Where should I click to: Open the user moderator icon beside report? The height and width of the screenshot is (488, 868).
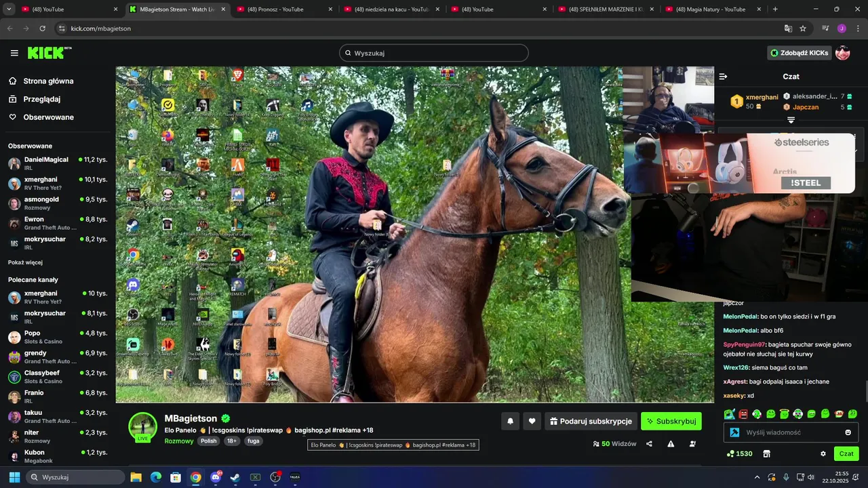692,444
